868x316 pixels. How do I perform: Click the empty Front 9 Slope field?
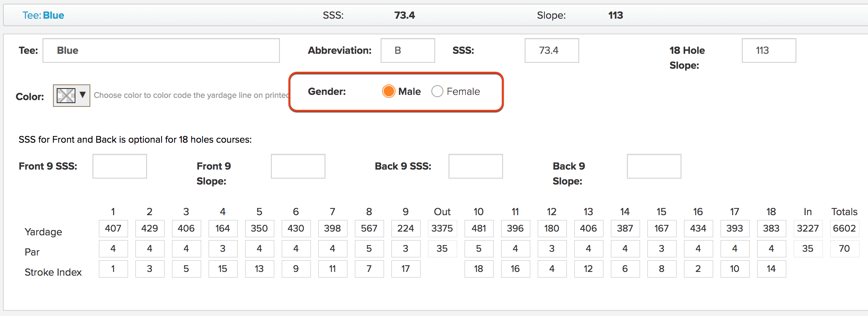pos(298,166)
